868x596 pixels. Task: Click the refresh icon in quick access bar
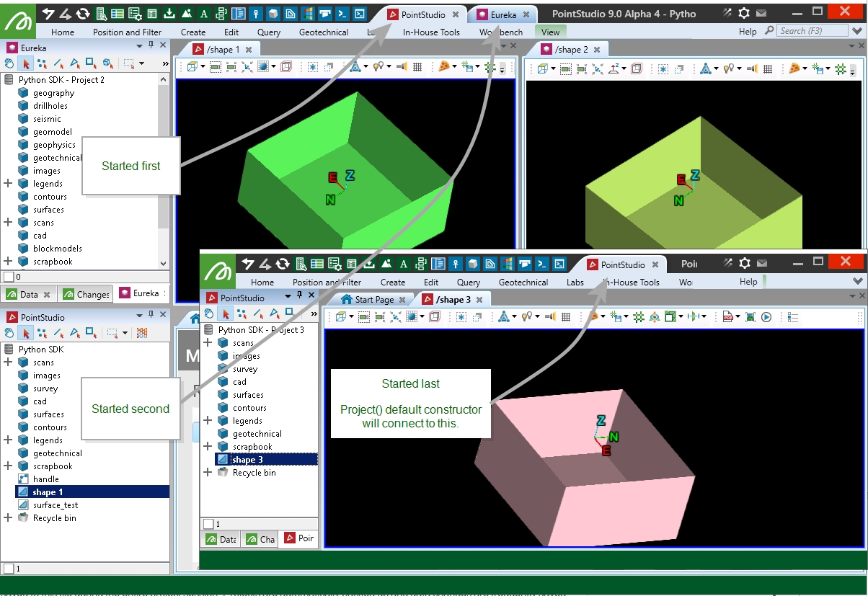(x=83, y=13)
